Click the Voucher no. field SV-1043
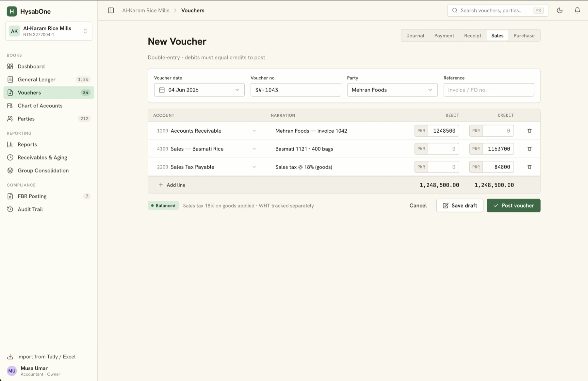Screen dimensions: 588x381 pyautogui.click(x=296, y=90)
